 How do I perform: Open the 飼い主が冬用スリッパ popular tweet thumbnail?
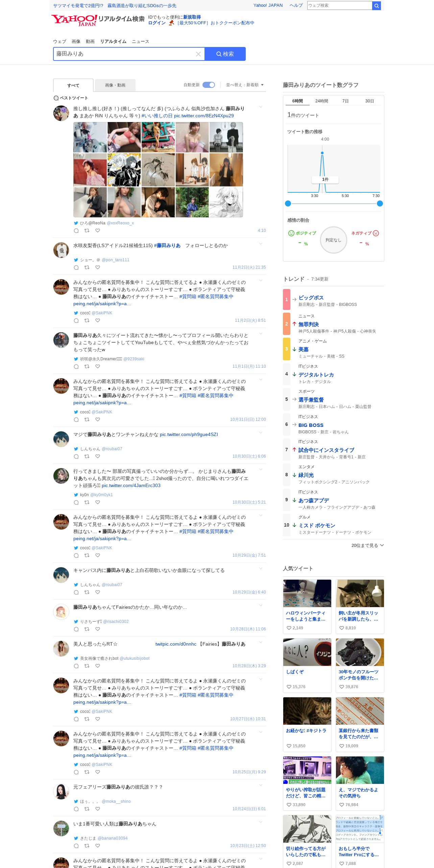click(360, 593)
